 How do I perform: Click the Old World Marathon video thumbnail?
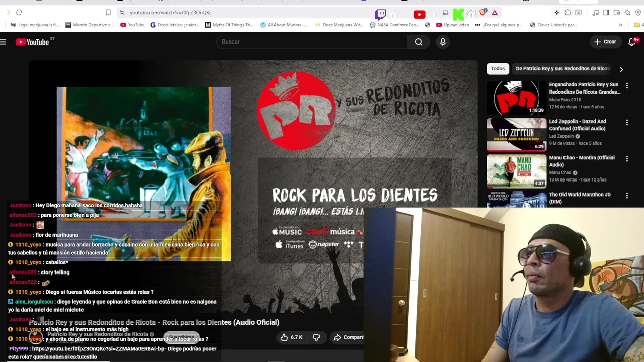[x=516, y=199]
